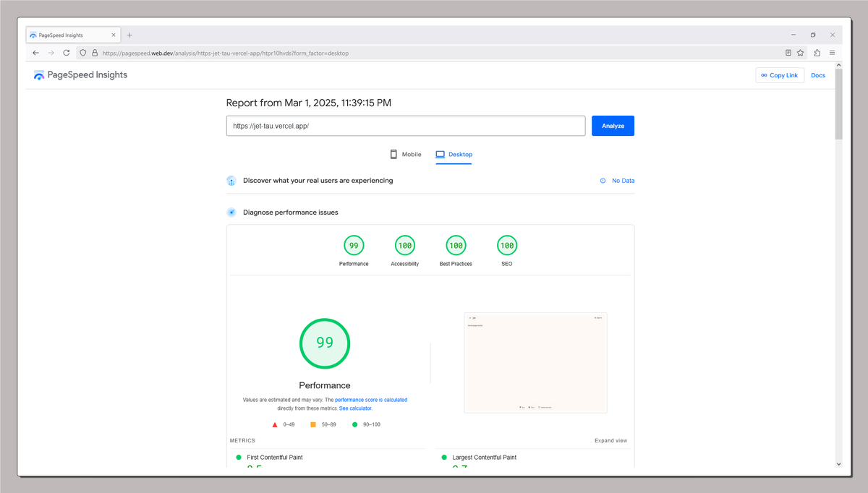Screen dimensions: 868x493
Task: Bookmark this page with the star icon
Action: coord(801,53)
